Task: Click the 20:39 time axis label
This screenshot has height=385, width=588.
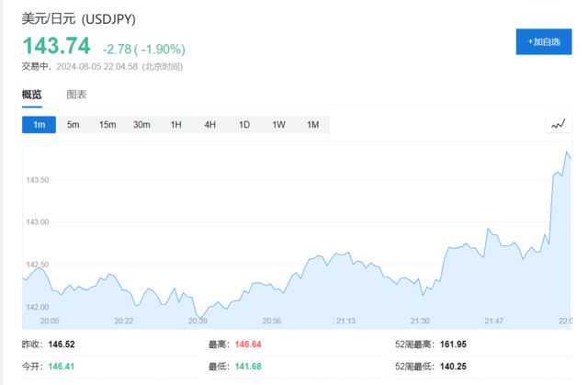Action: [198, 321]
